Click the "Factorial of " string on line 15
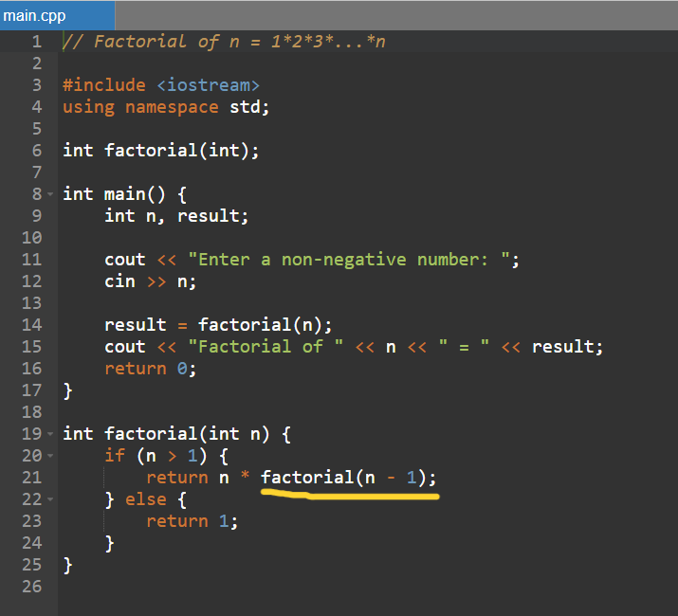This screenshot has height=616, width=678. [266, 347]
